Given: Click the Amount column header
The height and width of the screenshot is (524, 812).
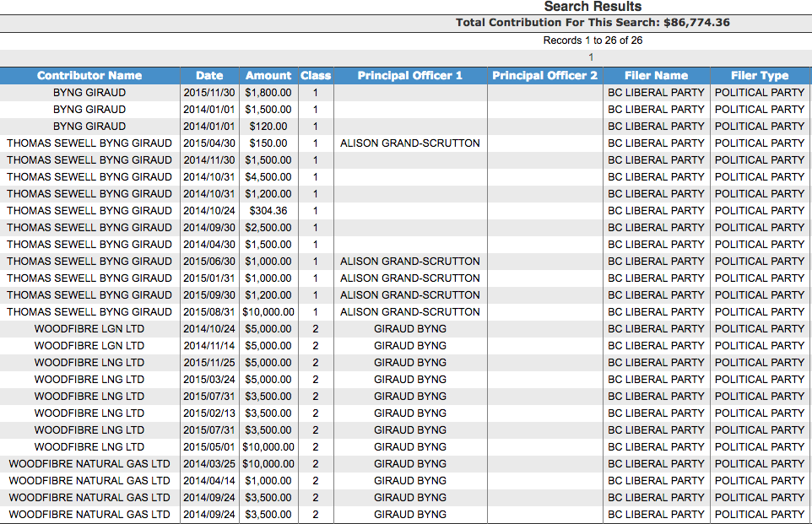Looking at the screenshot, I should (x=268, y=76).
